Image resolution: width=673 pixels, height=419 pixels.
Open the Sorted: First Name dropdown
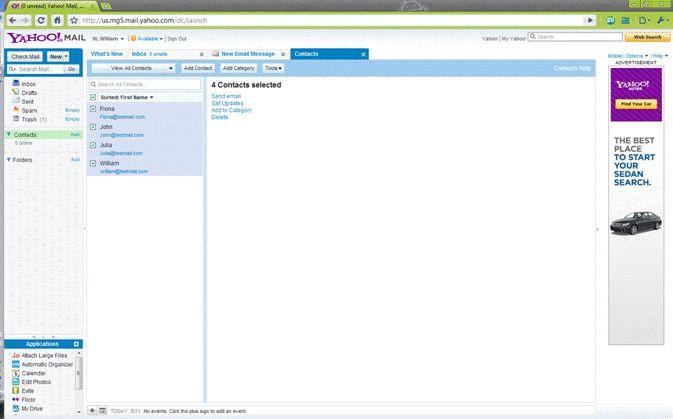point(127,97)
